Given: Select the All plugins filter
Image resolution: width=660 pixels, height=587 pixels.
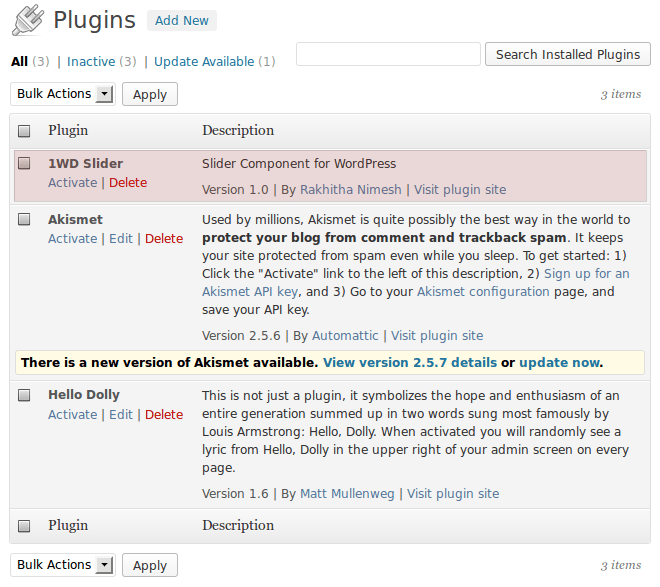Looking at the screenshot, I should click(x=19, y=62).
